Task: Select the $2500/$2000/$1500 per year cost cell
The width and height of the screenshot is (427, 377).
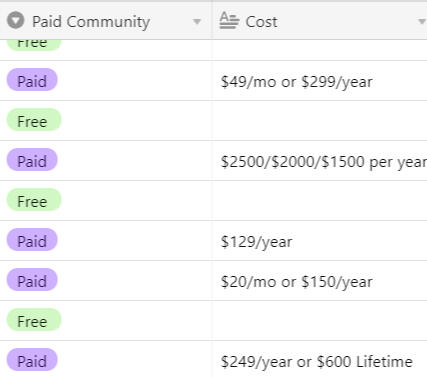Action: (319, 161)
